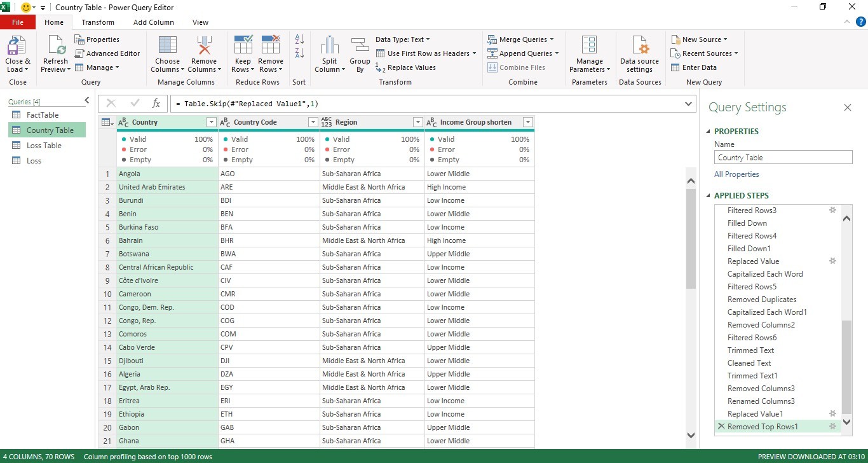Open the File tab
Image resolution: width=868 pixels, height=463 pixels.
(x=18, y=22)
